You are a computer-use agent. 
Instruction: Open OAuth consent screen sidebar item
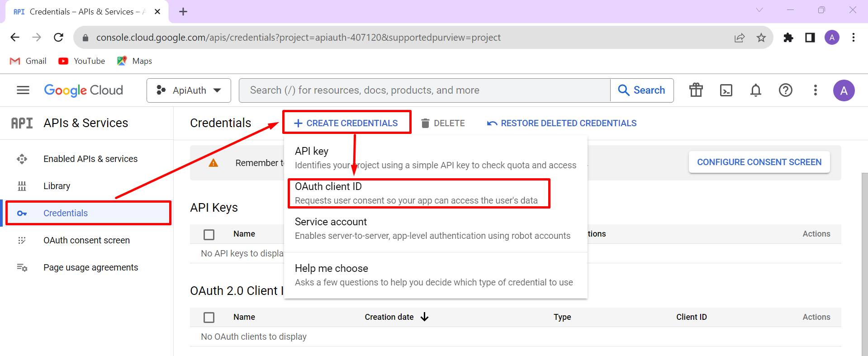(x=87, y=240)
